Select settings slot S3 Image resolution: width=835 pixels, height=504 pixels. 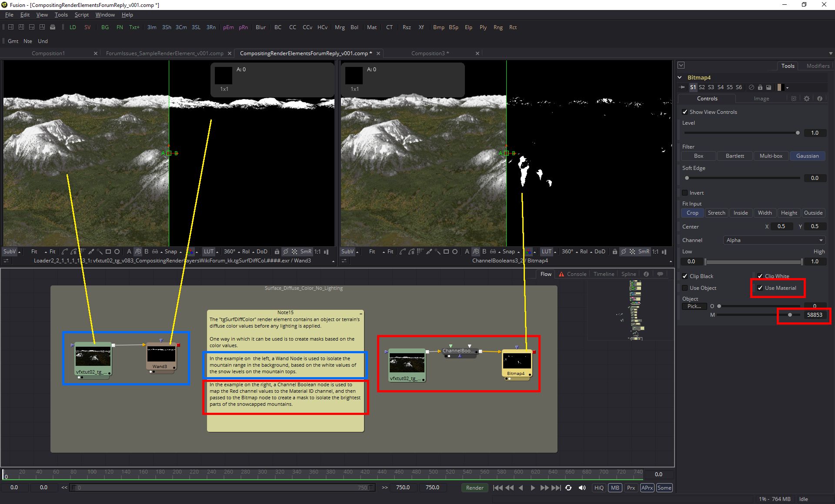pos(711,87)
